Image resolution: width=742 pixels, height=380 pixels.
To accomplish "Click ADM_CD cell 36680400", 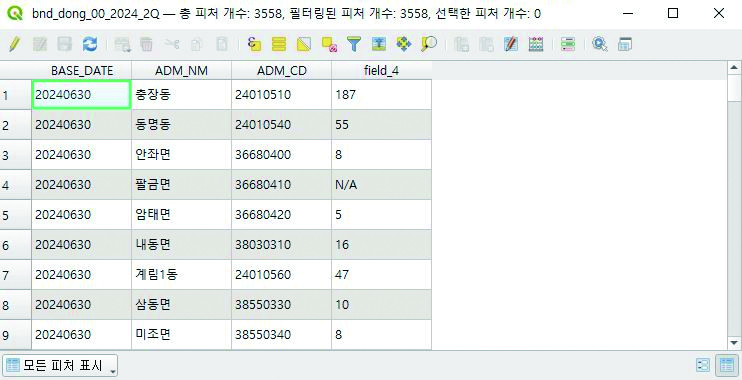I will coord(282,155).
